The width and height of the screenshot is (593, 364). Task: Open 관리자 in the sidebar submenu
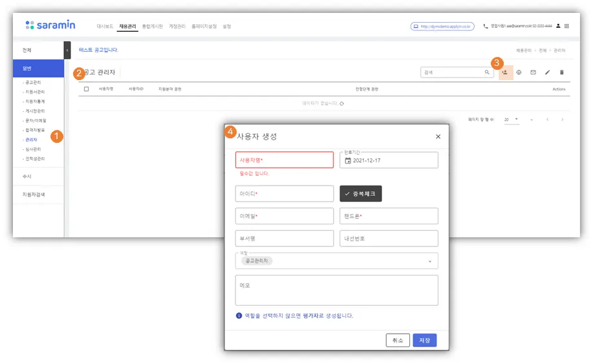click(31, 140)
